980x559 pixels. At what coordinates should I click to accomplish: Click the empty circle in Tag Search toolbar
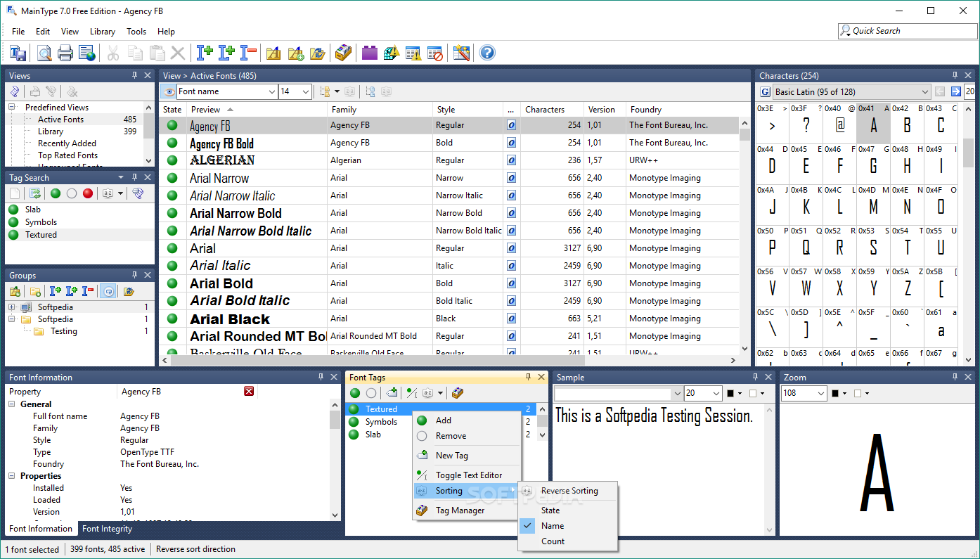point(72,193)
